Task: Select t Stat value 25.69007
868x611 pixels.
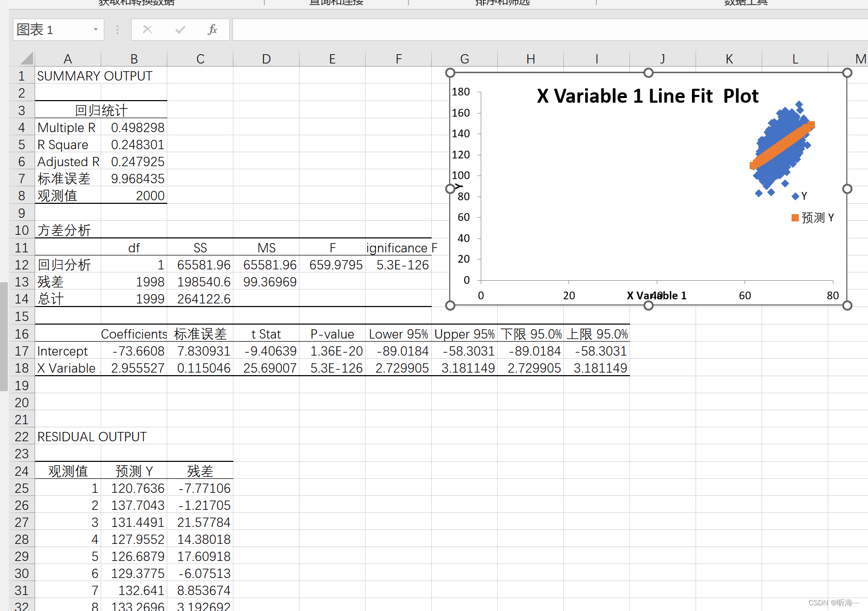Action: (x=266, y=368)
